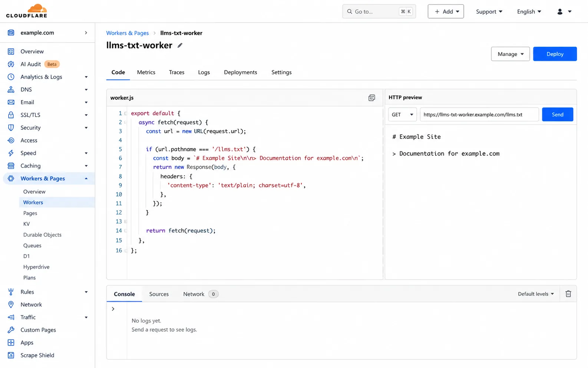Screen dimensions: 588x368
Task: Expand the DNS section arrow
Action: coord(86,89)
